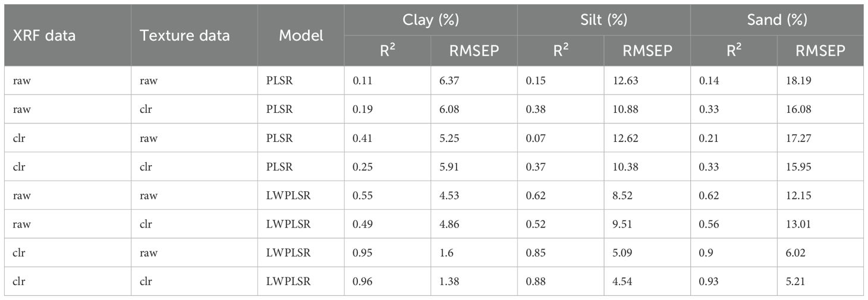This screenshot has width=868, height=300.
Task: Click the RMSEP subheader under Sand (%)
Action: click(x=820, y=51)
